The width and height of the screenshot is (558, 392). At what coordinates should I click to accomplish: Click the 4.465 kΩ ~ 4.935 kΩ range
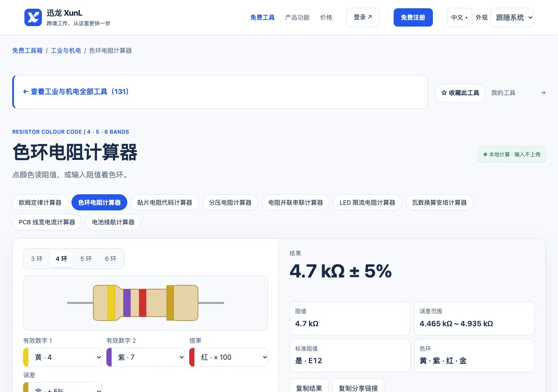pos(456,324)
